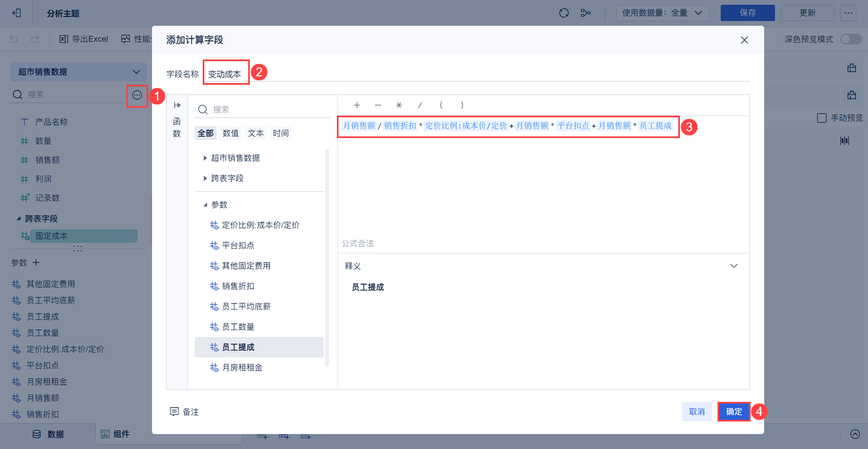
Task: Click the search box in the left data panel
Action: 68,95
